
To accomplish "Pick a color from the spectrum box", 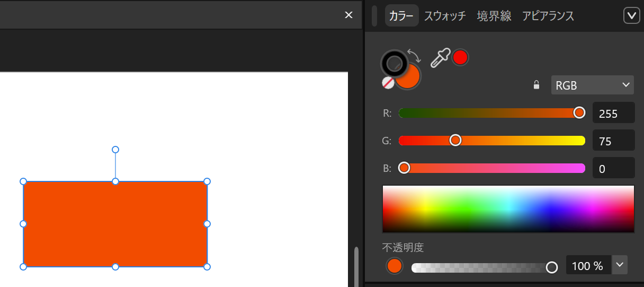I will point(508,209).
